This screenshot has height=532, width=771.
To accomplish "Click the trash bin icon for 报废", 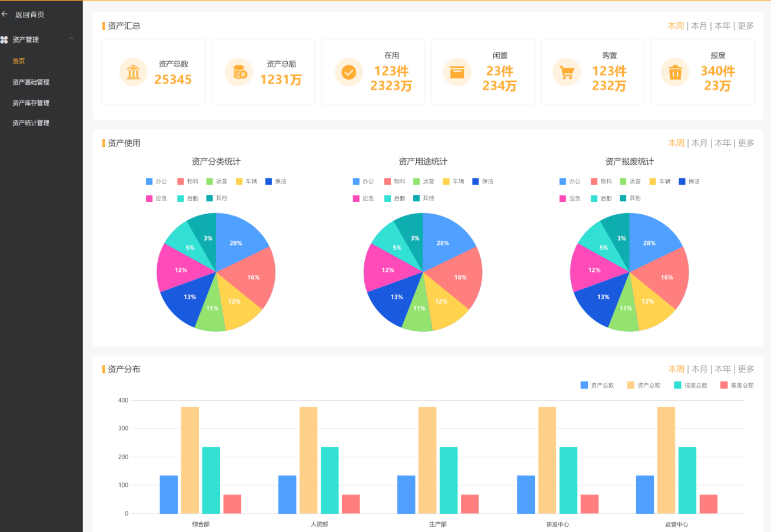I will [675, 72].
